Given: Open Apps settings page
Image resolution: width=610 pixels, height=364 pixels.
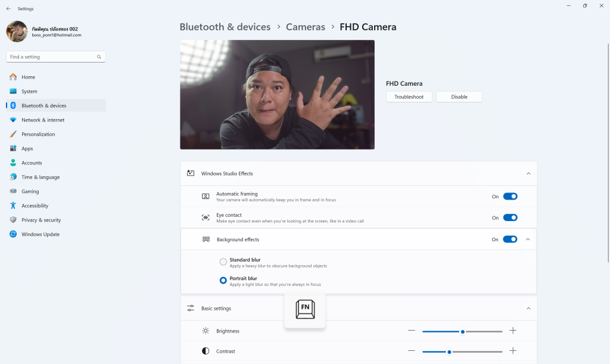Looking at the screenshot, I should click(x=55, y=148).
